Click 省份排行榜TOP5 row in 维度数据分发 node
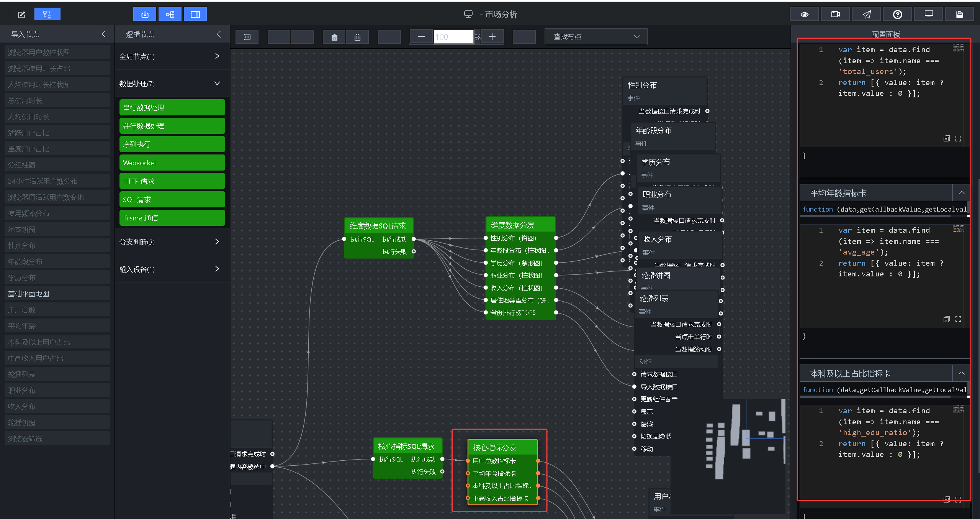Screen dimensions: 980x519 (520, 313)
